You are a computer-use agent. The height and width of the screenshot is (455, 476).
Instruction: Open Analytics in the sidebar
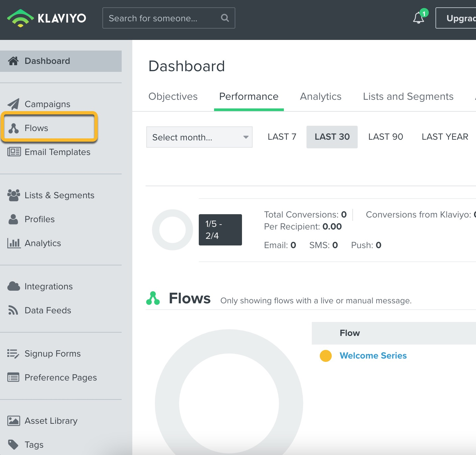coord(43,243)
